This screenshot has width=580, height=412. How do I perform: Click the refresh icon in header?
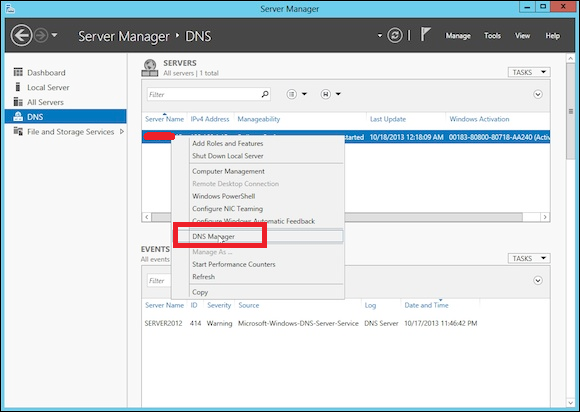click(395, 36)
